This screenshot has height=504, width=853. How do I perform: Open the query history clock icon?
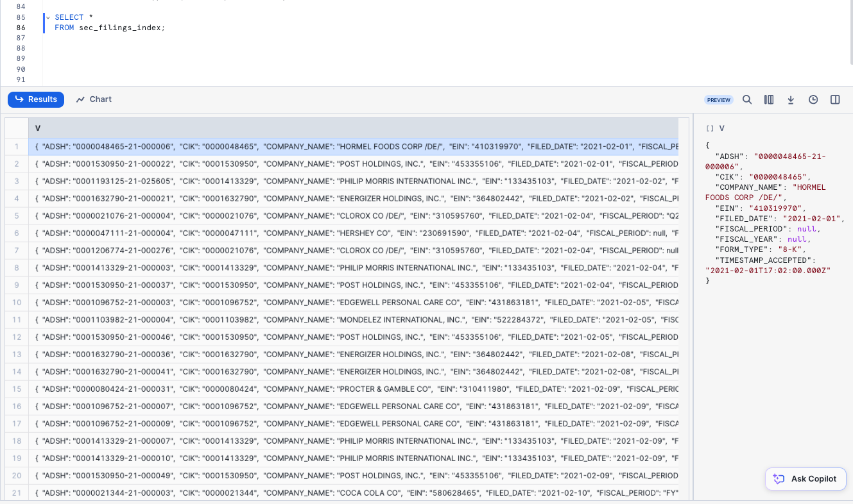tap(813, 99)
